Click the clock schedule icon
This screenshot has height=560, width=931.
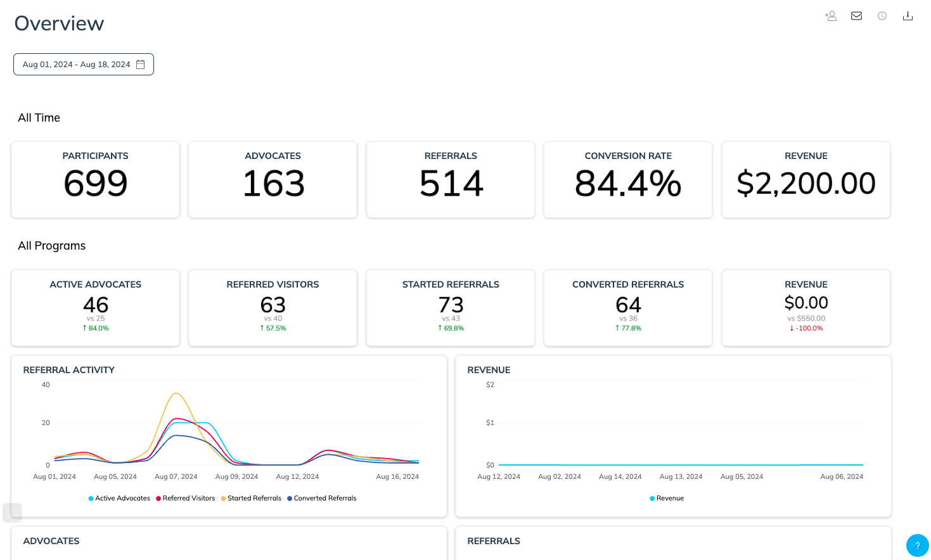point(882,16)
